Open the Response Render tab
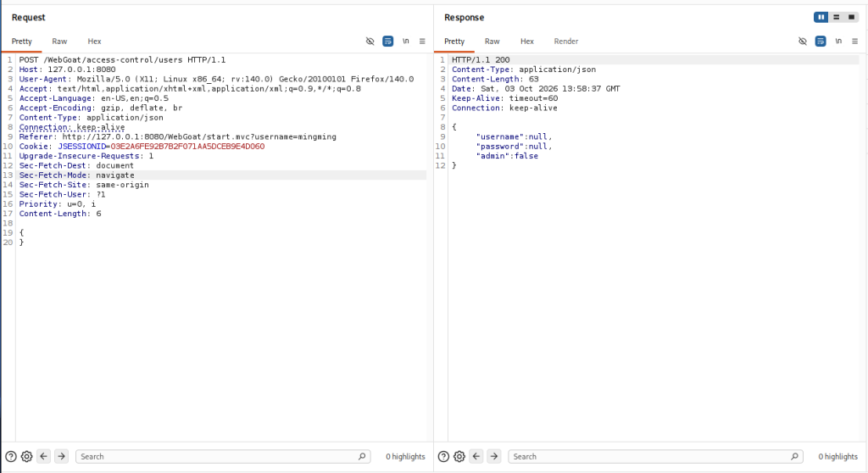This screenshot has height=473, width=868. pos(565,42)
